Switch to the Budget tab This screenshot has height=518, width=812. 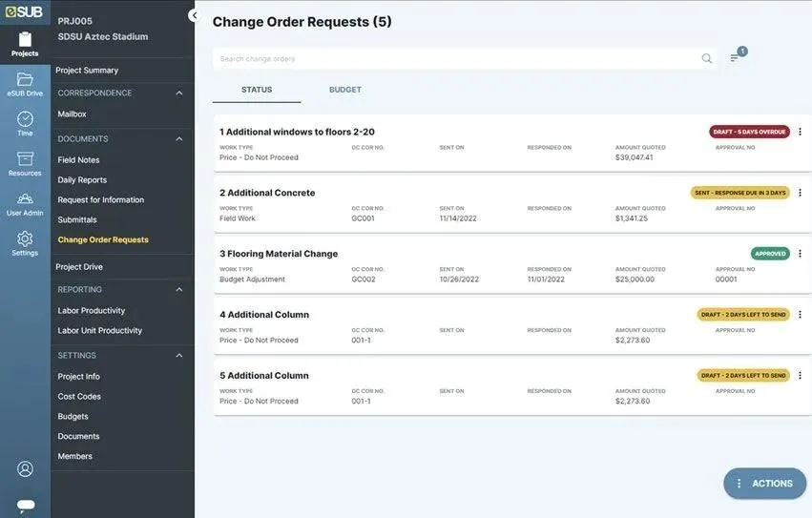point(344,90)
